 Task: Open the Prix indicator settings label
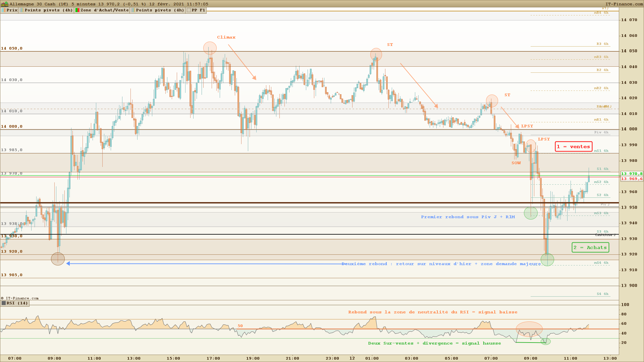pos(12,10)
